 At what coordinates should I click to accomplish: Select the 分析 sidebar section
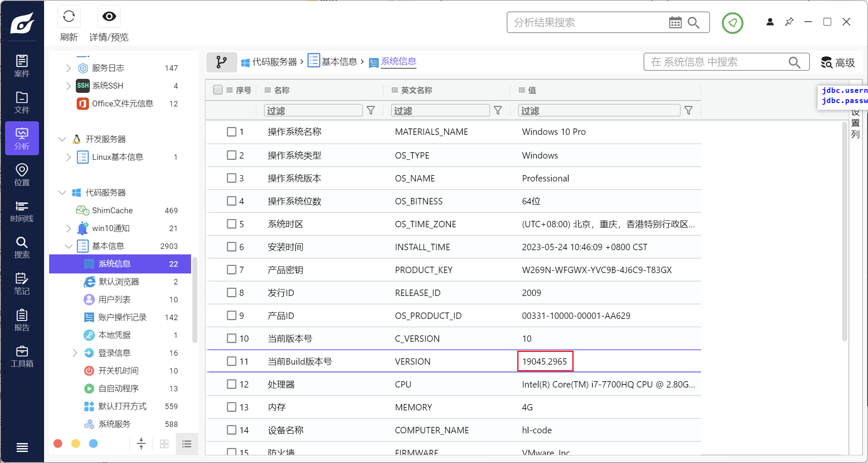coord(22,139)
